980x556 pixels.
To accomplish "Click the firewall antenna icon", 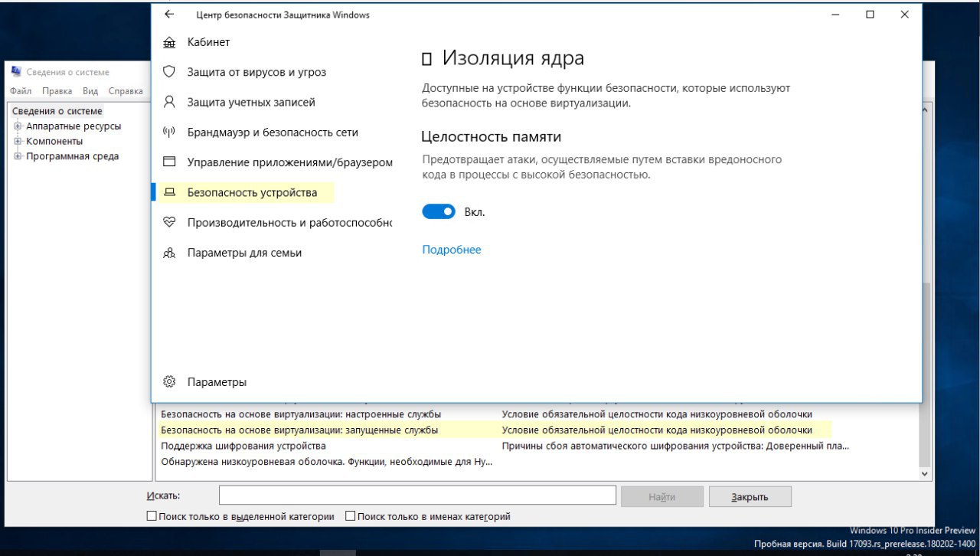I will (x=170, y=132).
